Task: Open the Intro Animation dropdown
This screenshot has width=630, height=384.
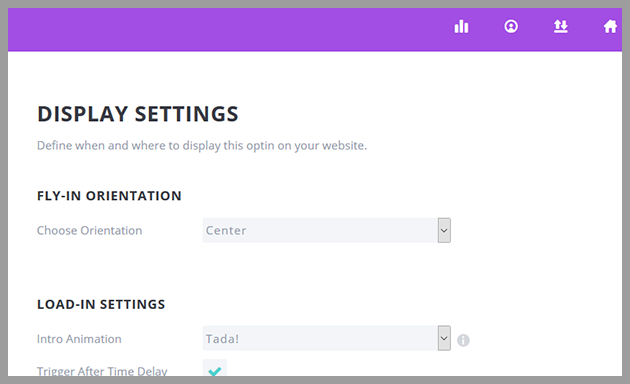Action: (327, 338)
